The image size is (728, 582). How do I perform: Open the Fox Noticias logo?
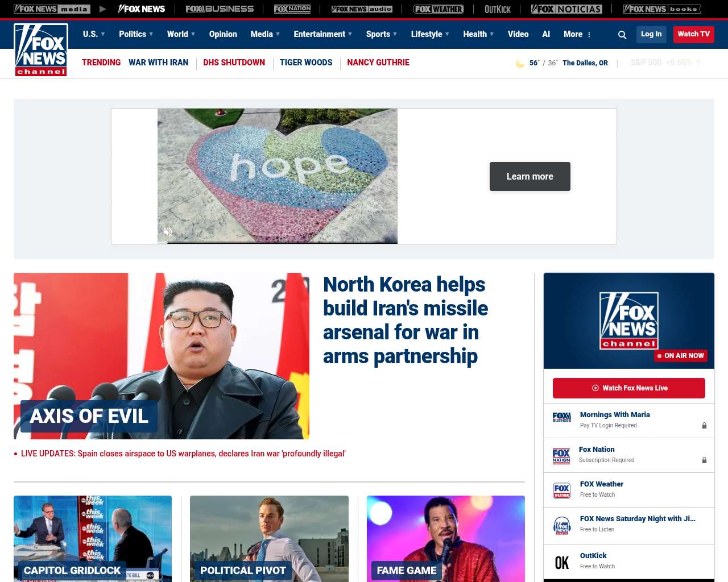[566, 9]
